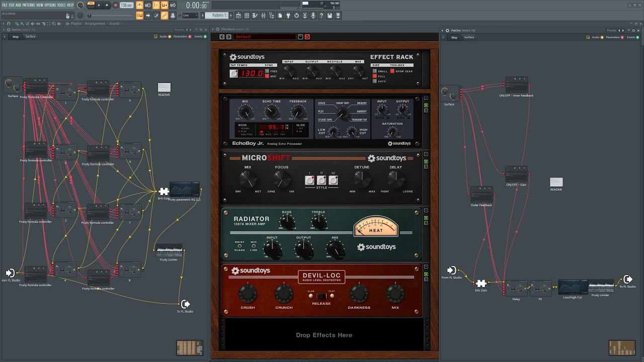Switch to Surface tab in right Patcher
Viewport: 644px width, 362px height.
(469, 37)
